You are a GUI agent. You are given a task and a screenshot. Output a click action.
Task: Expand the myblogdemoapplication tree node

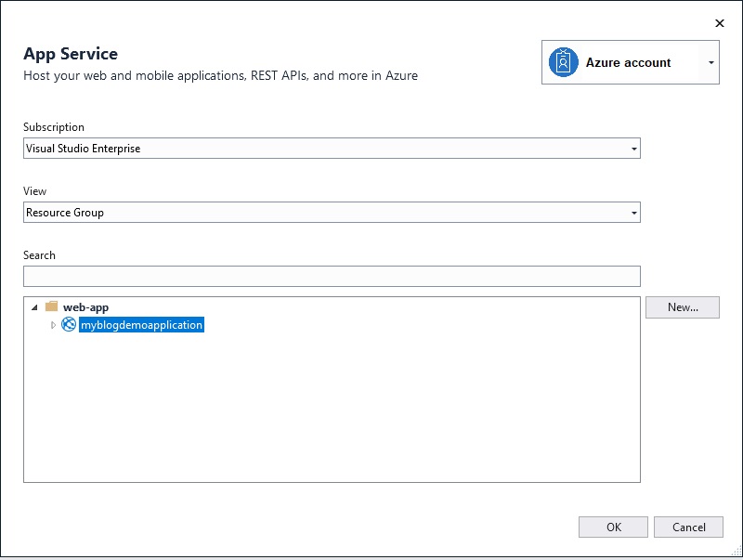tap(53, 325)
